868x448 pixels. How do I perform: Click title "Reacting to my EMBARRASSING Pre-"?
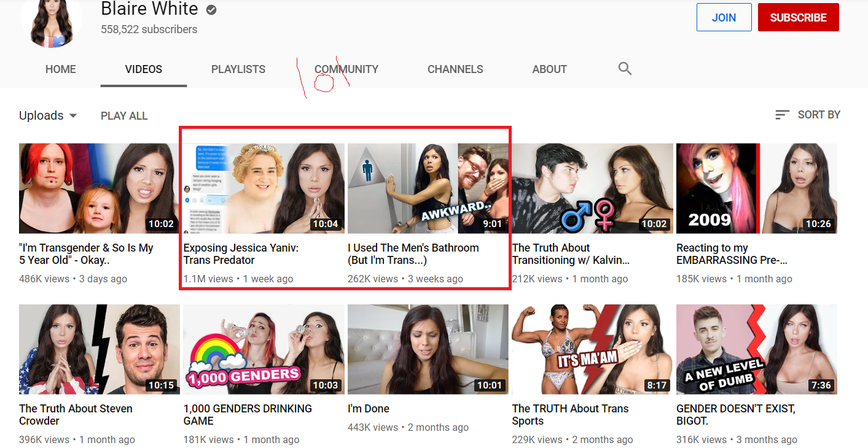[732, 254]
